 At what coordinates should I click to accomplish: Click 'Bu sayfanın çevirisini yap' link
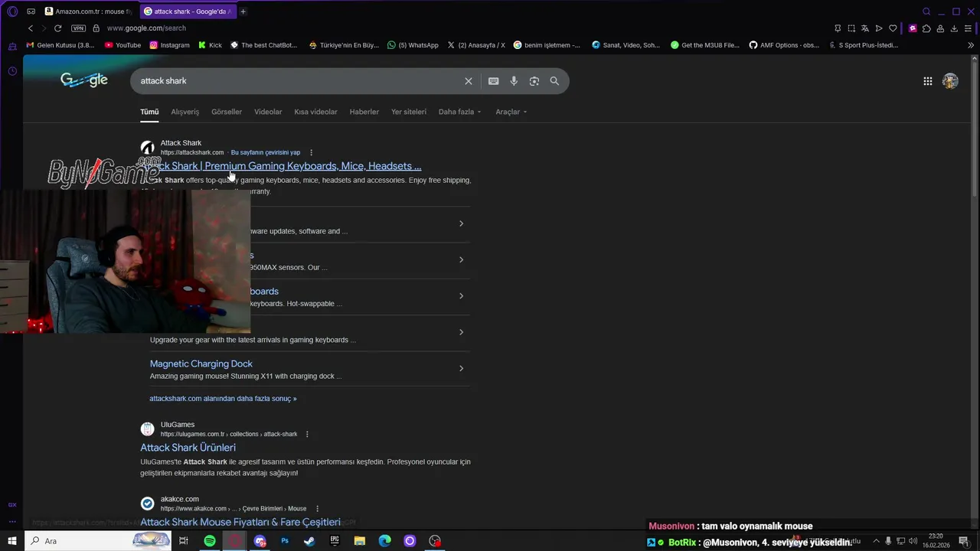266,152
